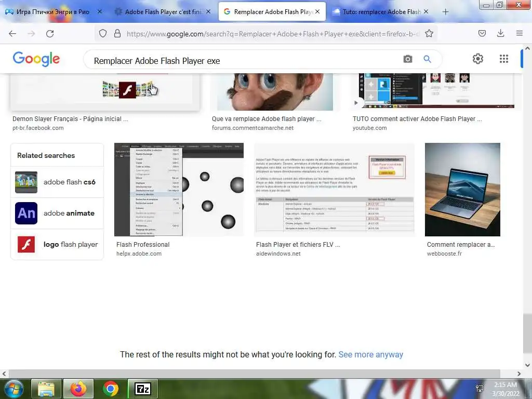Click the Google search box text
Screen dimensions: 532x399
coord(157,61)
